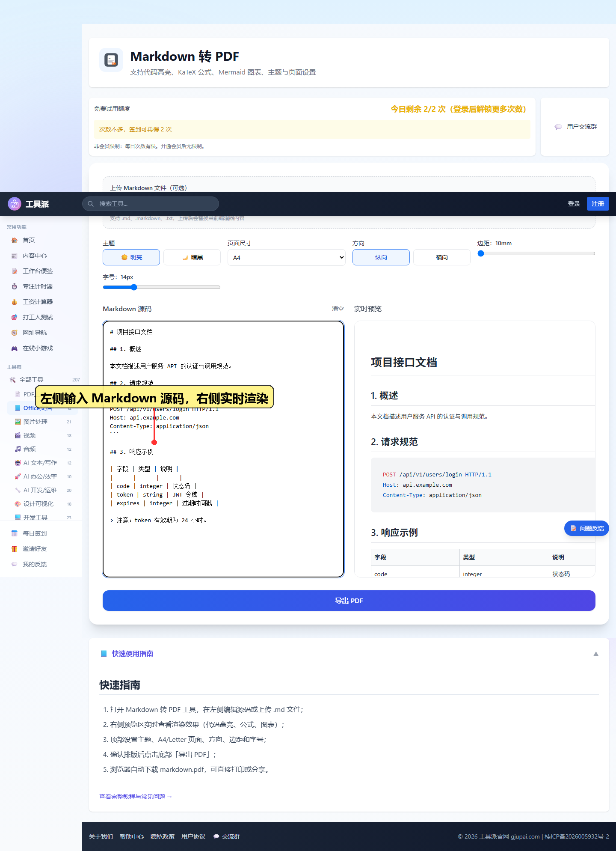Open 帮助中心 in the footer
Image resolution: width=616 pixels, height=851 pixels.
pos(132,836)
